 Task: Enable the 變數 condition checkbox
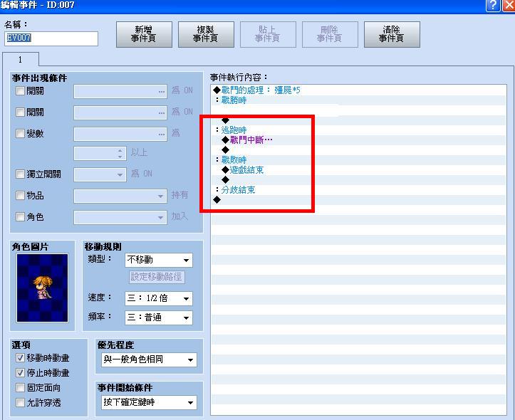click(x=20, y=134)
